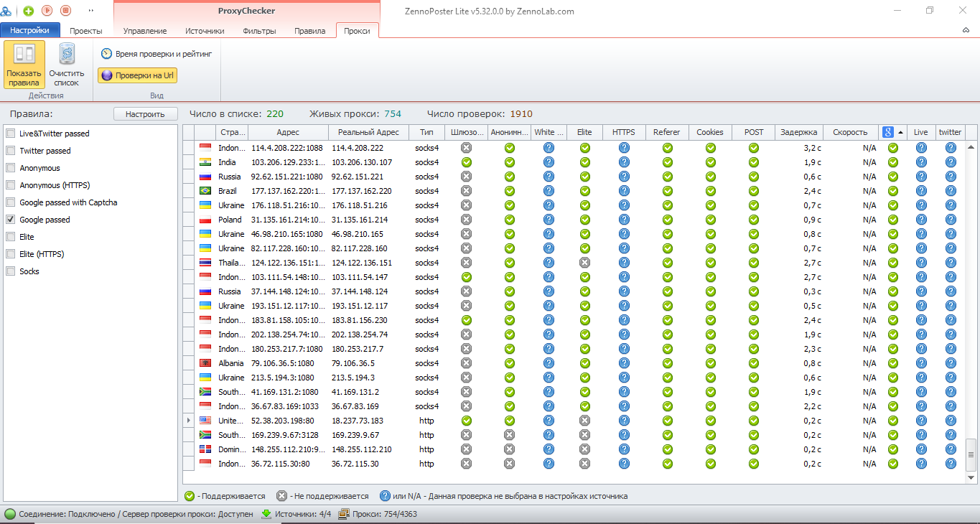Sort by Адрес column header
This screenshot has width=980, height=524.
click(288, 132)
